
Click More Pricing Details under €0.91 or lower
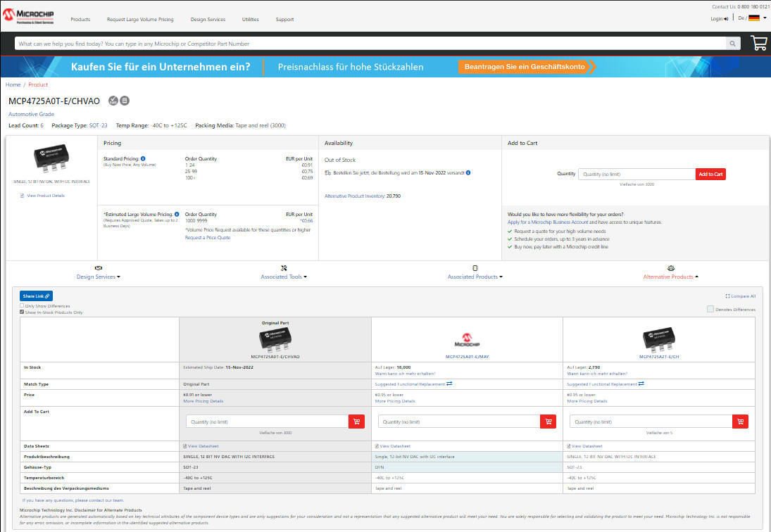(x=203, y=401)
